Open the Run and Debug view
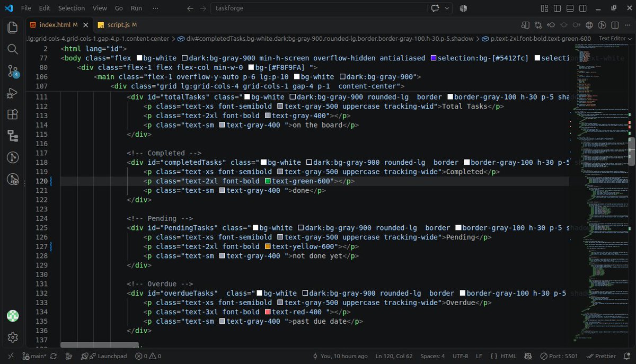 tap(13, 93)
